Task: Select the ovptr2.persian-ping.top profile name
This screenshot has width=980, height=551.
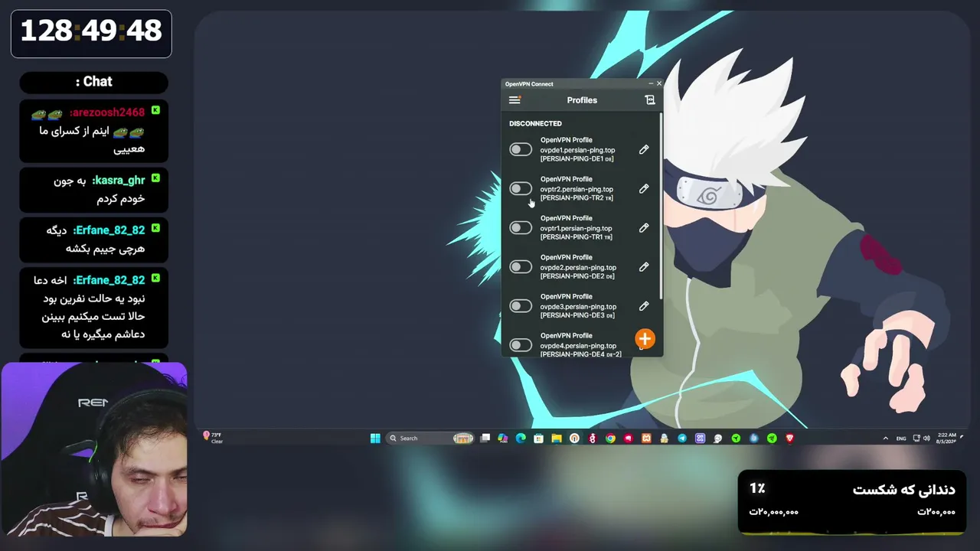Action: (577, 189)
